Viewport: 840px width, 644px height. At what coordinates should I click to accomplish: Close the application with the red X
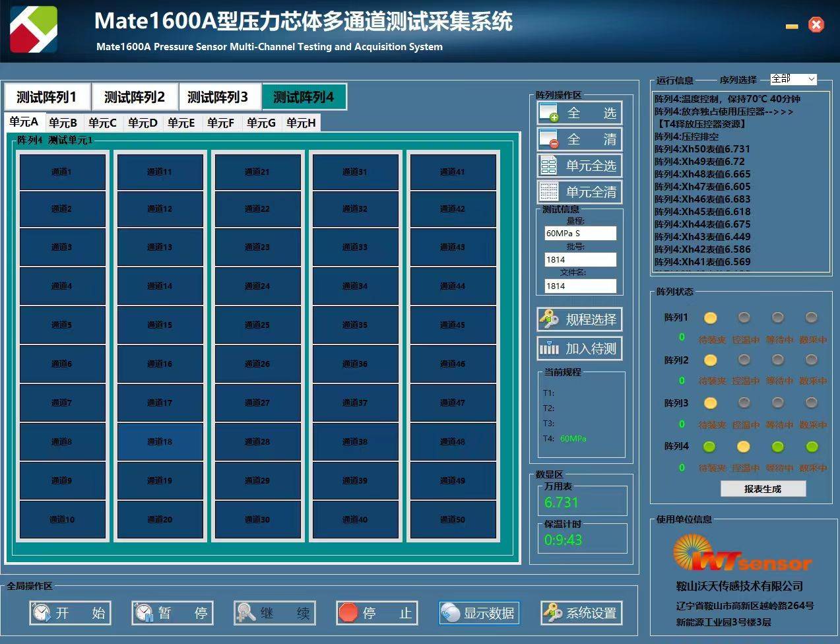[x=816, y=25]
